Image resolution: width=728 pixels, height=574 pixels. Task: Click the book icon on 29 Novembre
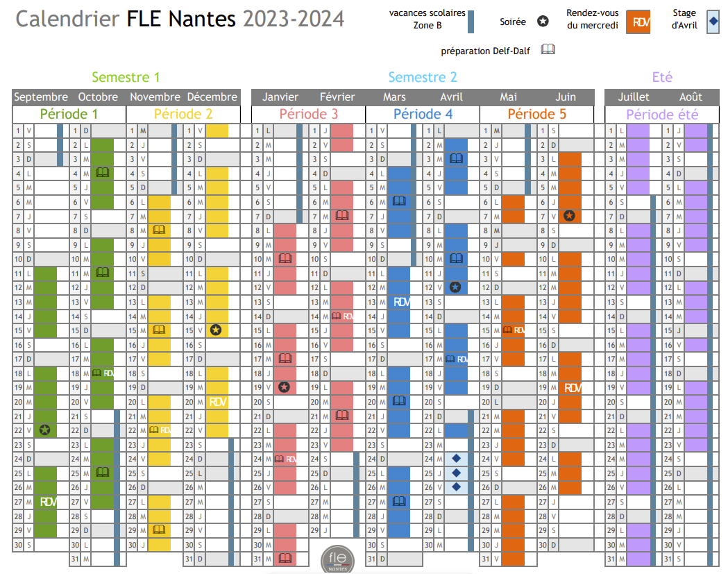(159, 530)
